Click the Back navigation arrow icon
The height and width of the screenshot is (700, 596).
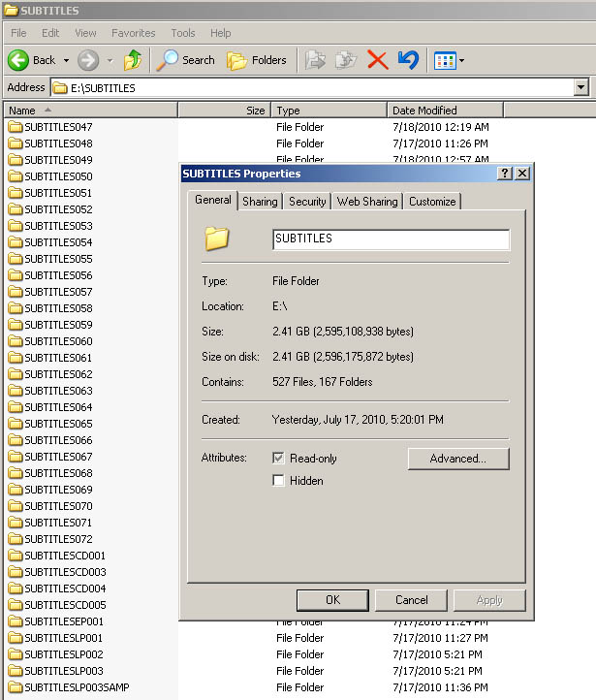click(18, 60)
